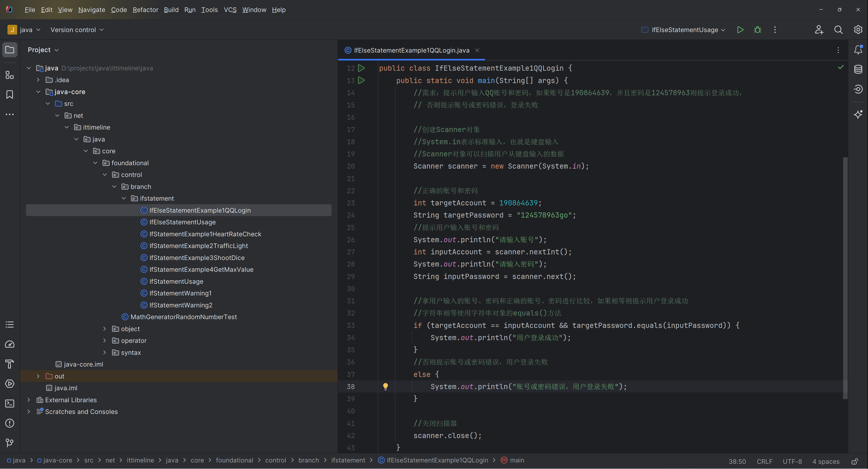
Task: Open the Coverage tool window icon
Action: click(x=858, y=89)
